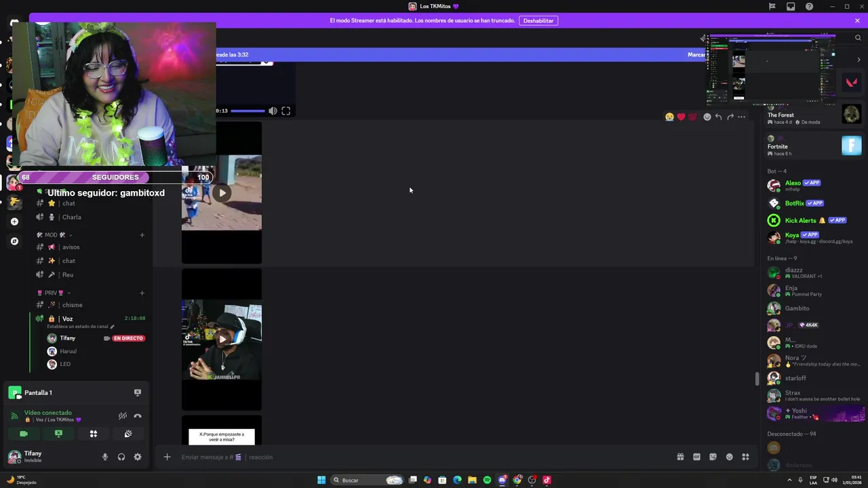The width and height of the screenshot is (868, 488).
Task: Open Gambito member profile
Action: [814, 308]
